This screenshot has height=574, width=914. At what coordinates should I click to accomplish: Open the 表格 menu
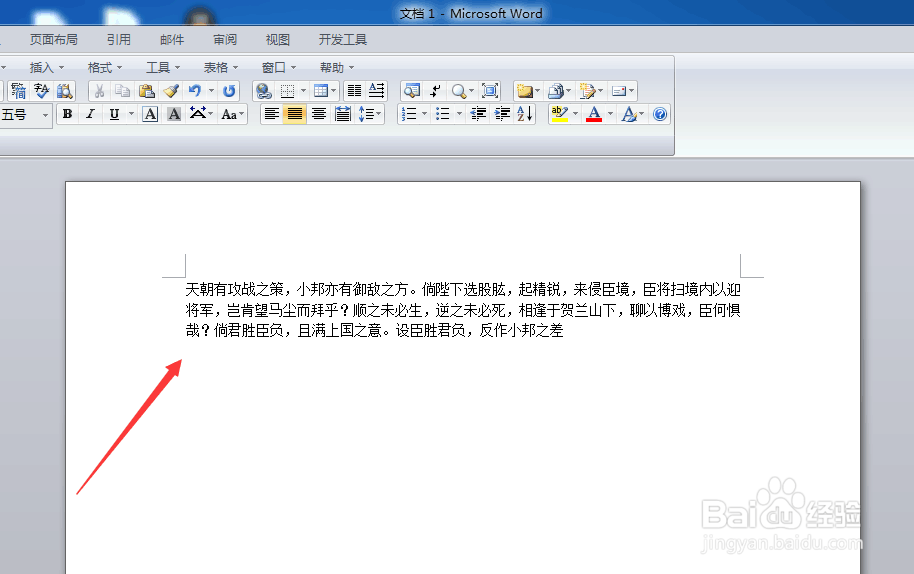[220, 68]
